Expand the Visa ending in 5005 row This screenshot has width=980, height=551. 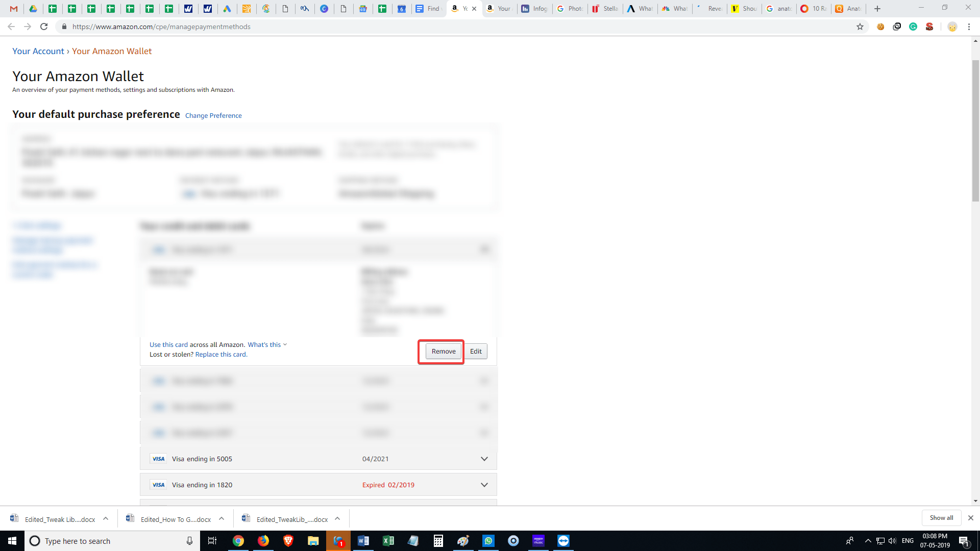(484, 459)
